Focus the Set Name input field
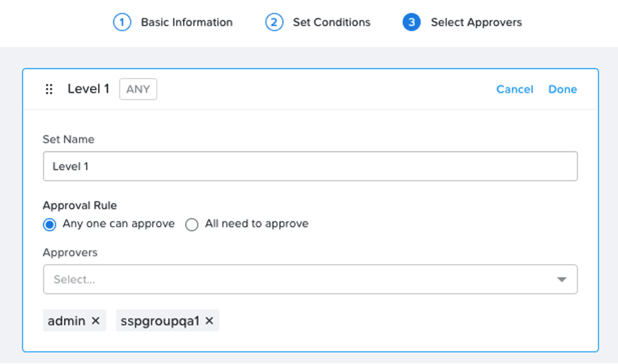The height and width of the screenshot is (364, 618). pyautogui.click(x=310, y=166)
